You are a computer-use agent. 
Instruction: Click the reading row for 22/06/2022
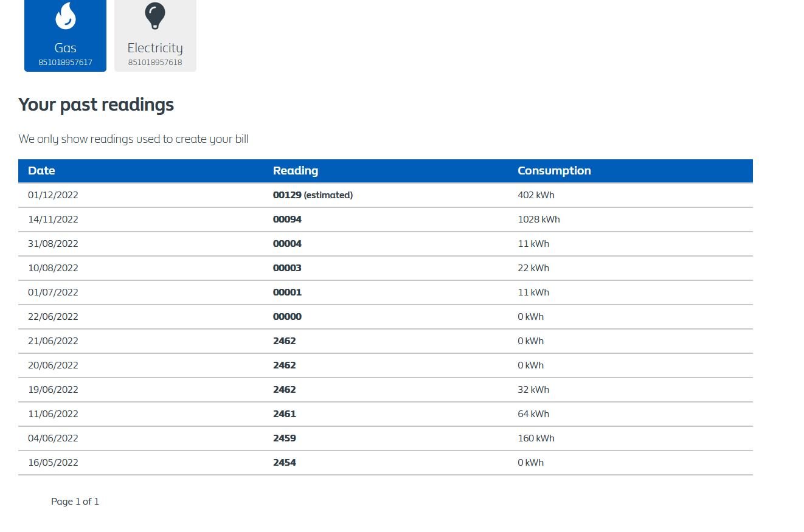pos(287,316)
